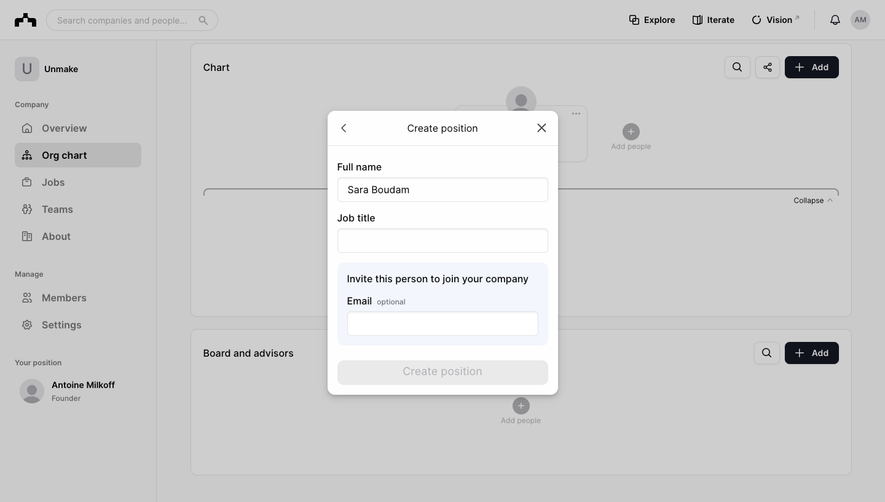This screenshot has height=502, width=885.
Task: Click the chart person avatar placeholder
Action: [x=521, y=100]
